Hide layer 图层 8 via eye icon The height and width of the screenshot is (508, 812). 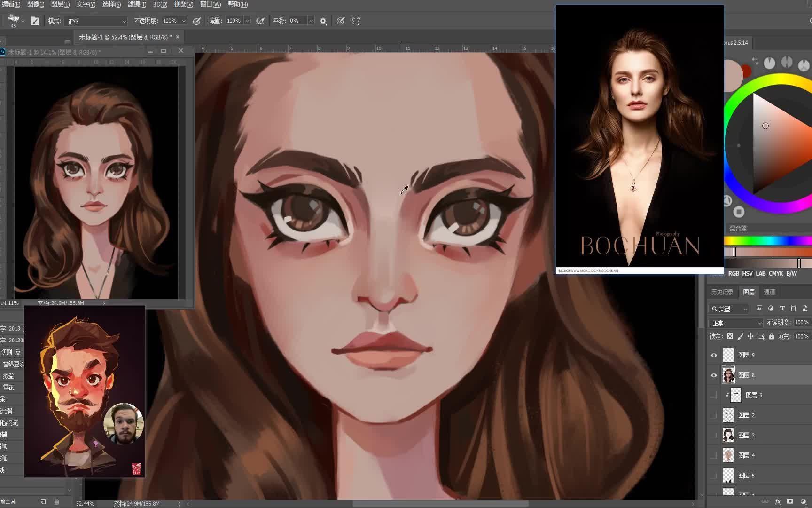(714, 375)
